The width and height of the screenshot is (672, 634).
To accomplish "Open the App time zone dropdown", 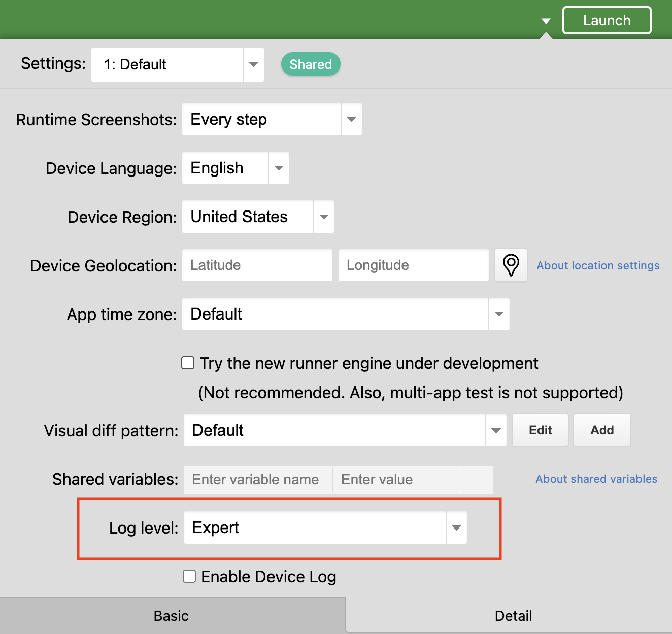I will pyautogui.click(x=346, y=314).
